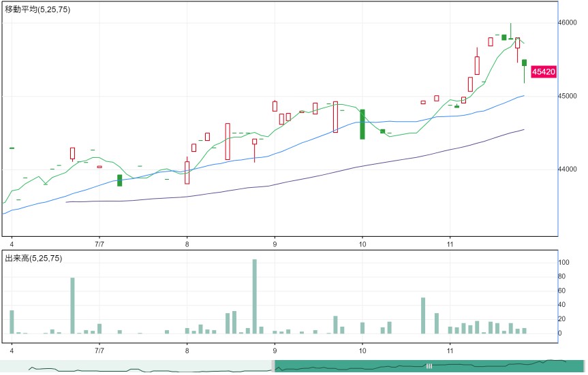The image size is (588, 375).
Task: Click the solid green candlestick after 7/7
Action: tap(120, 180)
